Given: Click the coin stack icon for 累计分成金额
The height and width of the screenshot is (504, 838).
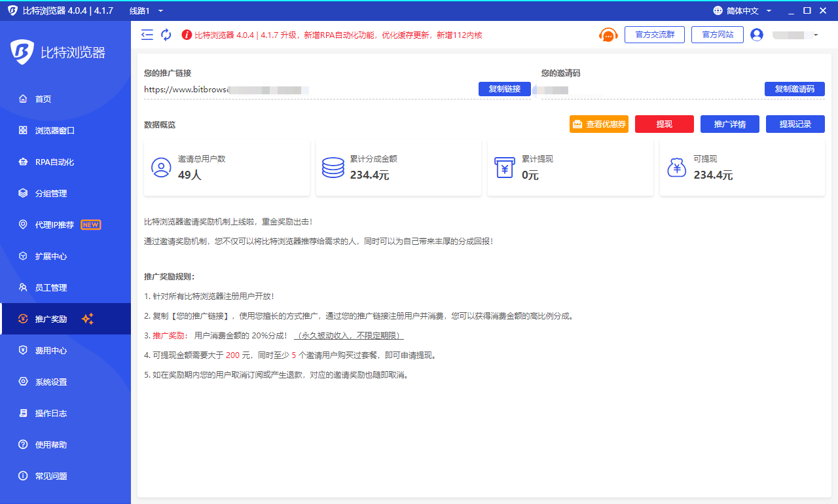Looking at the screenshot, I should pos(333,168).
